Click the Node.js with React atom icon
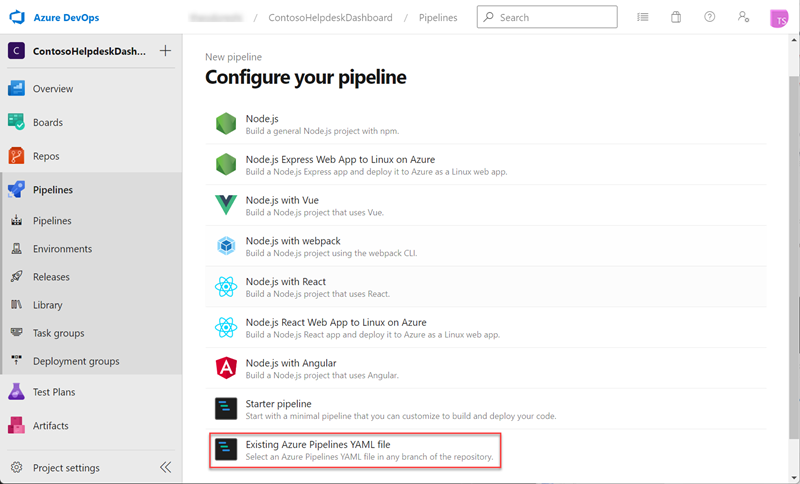Viewport: 800px width, 484px height. pyautogui.click(x=226, y=287)
